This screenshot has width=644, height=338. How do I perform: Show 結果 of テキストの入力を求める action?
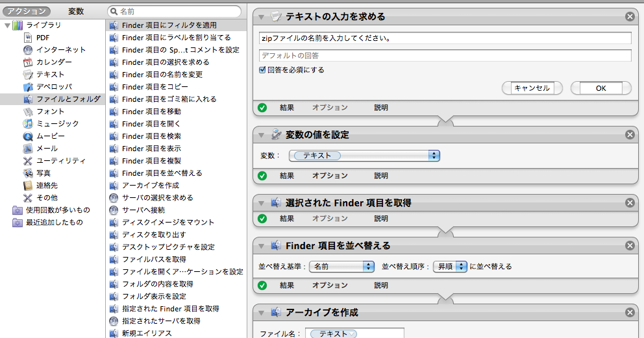pos(287,108)
